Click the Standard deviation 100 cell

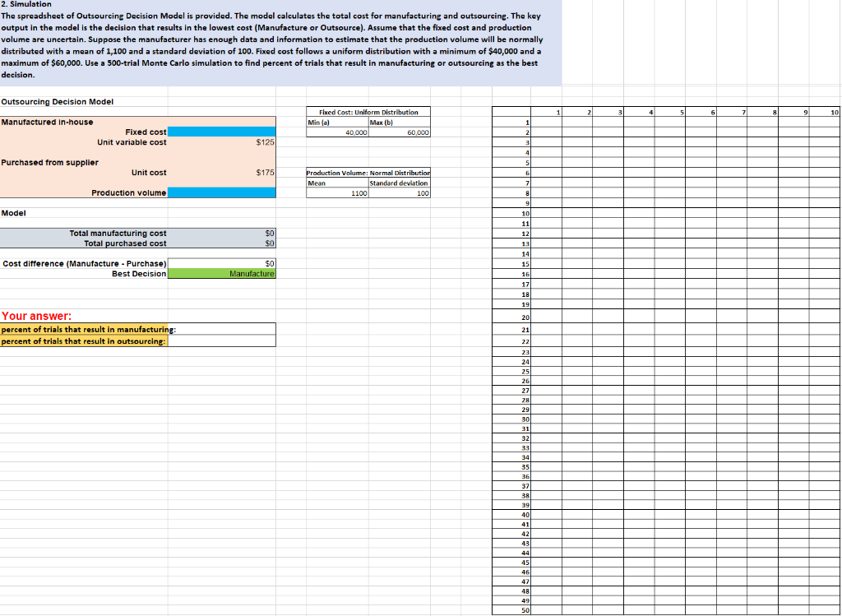[x=399, y=192]
